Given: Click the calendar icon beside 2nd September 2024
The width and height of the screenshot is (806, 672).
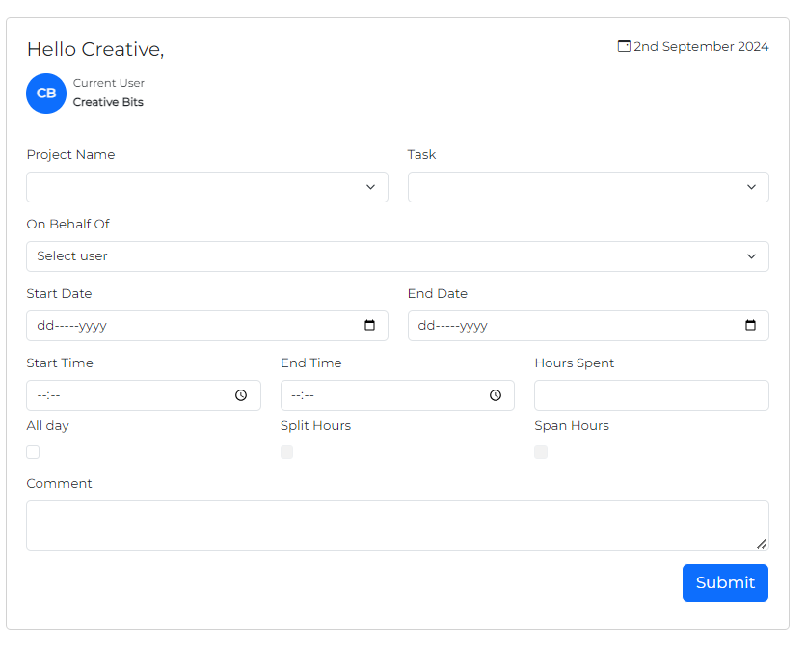Looking at the screenshot, I should click(x=624, y=46).
